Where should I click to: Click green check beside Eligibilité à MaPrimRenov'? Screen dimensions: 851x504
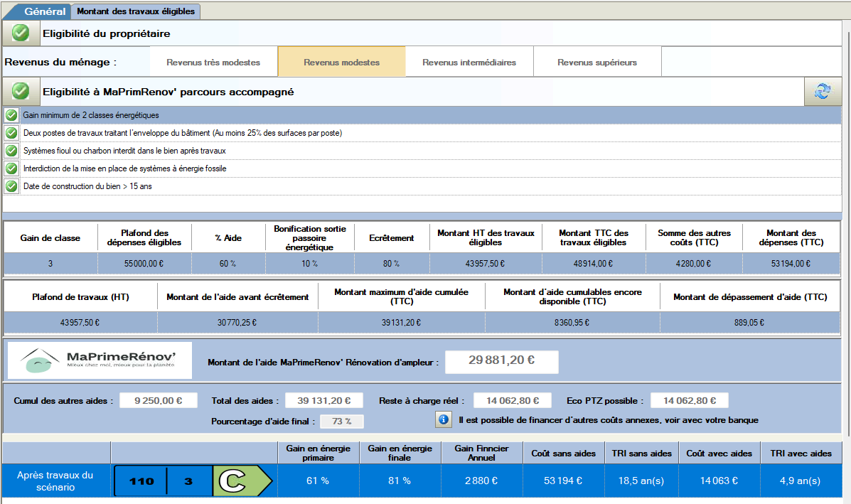(x=21, y=91)
